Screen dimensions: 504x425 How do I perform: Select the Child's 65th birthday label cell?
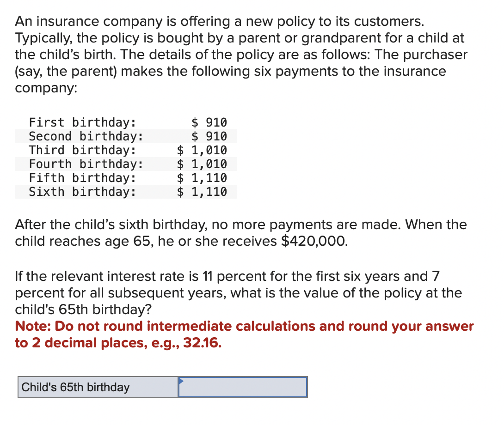(x=98, y=387)
